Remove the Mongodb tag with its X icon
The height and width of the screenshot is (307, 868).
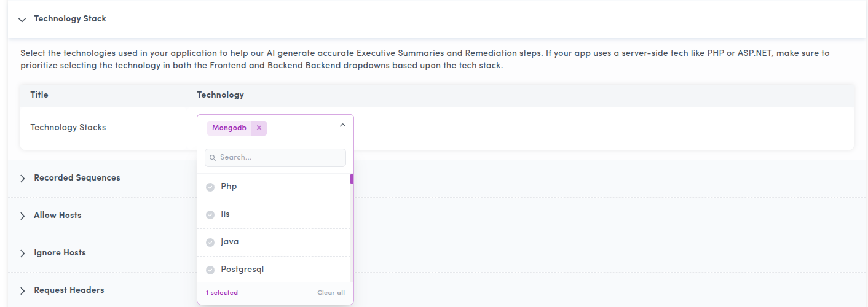[259, 128]
